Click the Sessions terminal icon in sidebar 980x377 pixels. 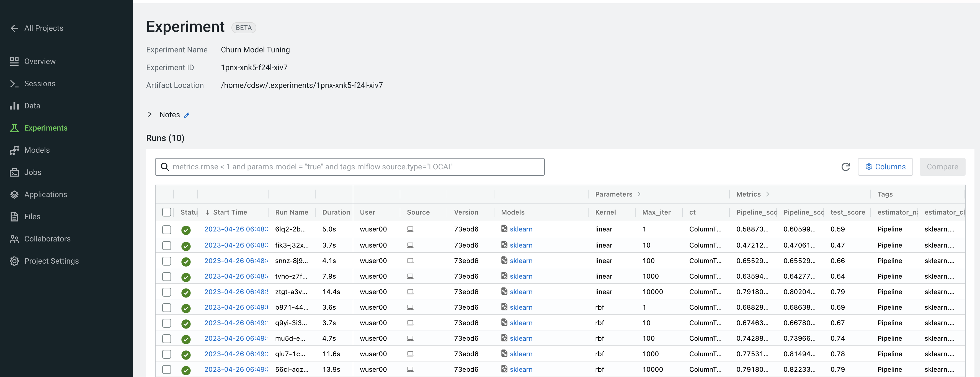pyautogui.click(x=14, y=84)
